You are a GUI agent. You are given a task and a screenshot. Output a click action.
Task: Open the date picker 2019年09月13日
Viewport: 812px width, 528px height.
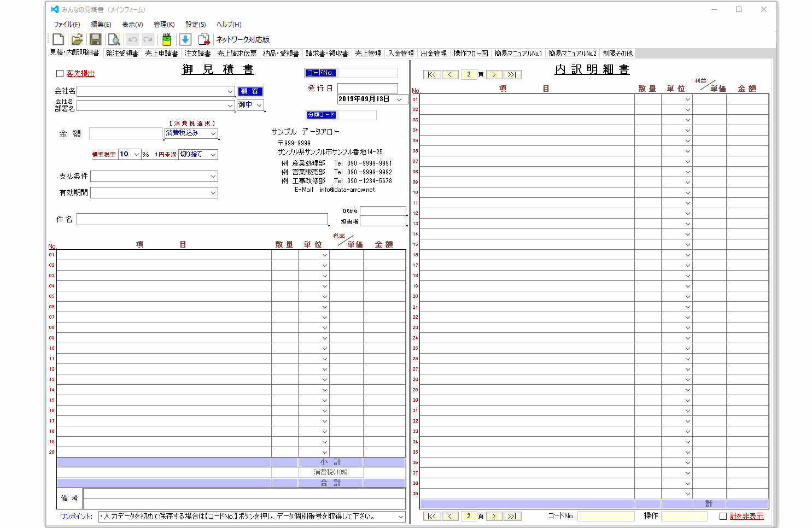(399, 99)
